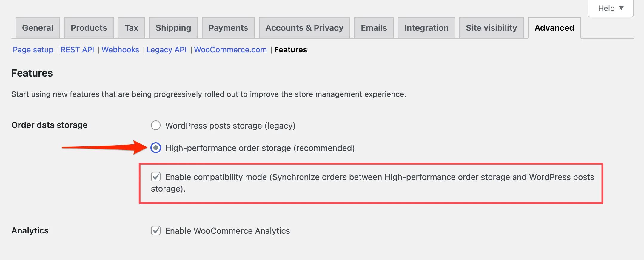
Task: Open the Products settings tab
Action: point(89,28)
